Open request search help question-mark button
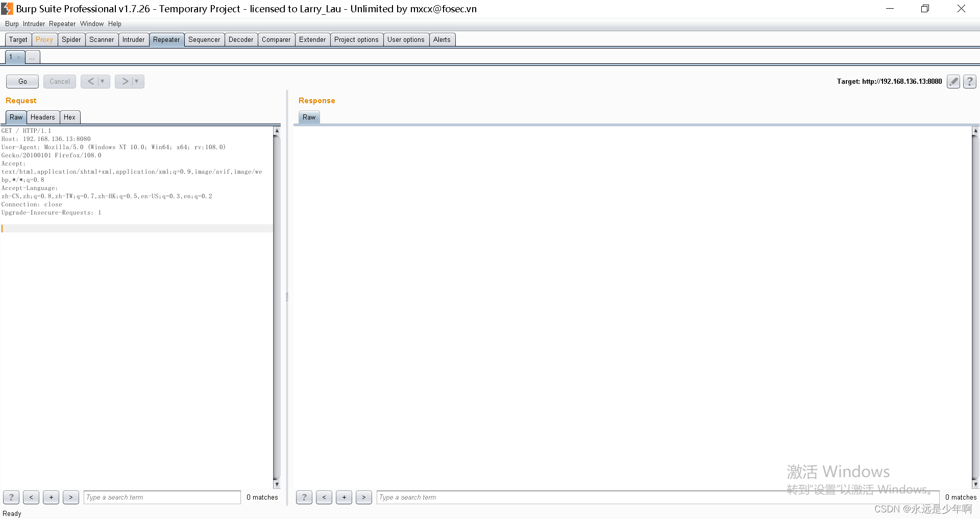Screen dimensions: 980x519 11,497
